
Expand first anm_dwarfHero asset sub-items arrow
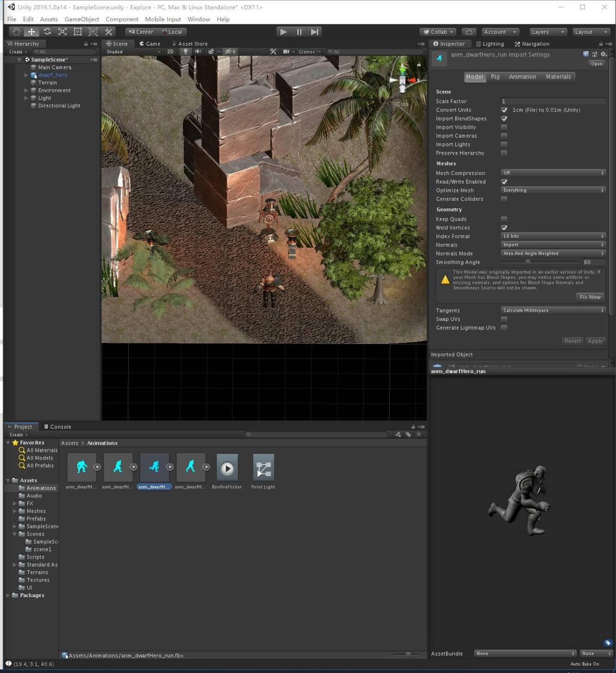97,467
